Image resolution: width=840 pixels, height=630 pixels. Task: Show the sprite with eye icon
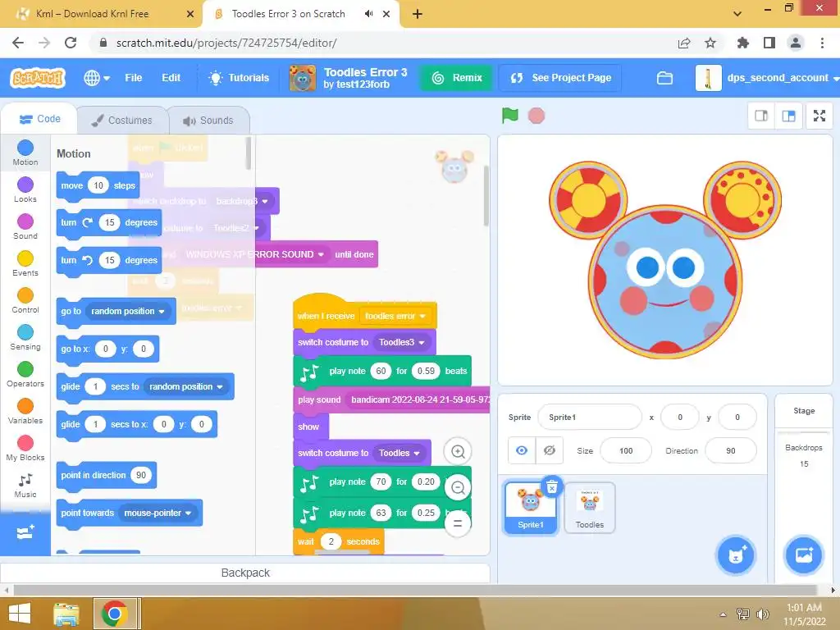tap(522, 450)
